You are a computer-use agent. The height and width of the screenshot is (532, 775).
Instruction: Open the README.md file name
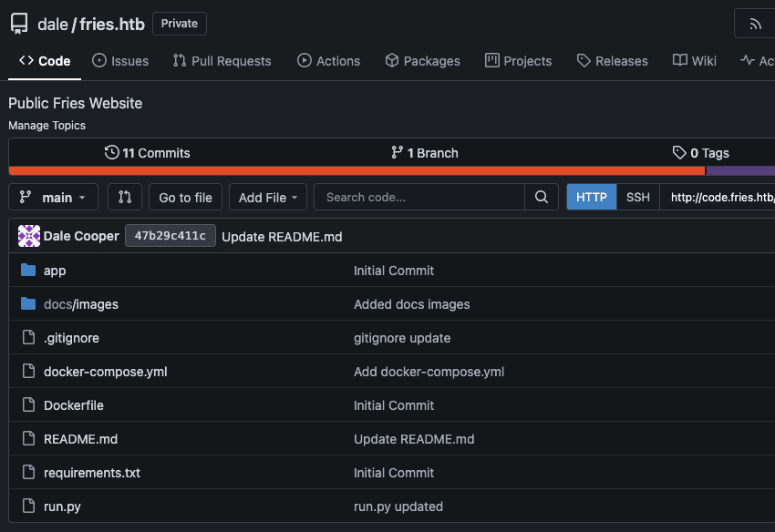pyautogui.click(x=80, y=439)
